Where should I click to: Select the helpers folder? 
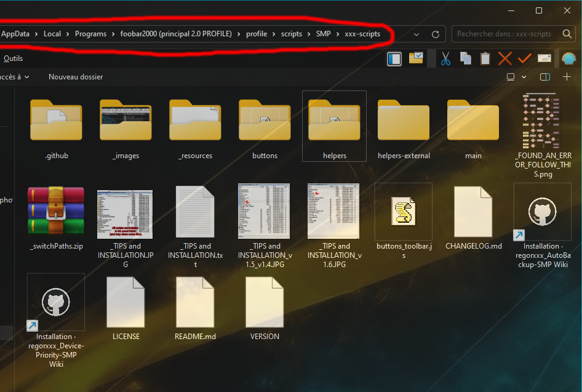(x=335, y=127)
